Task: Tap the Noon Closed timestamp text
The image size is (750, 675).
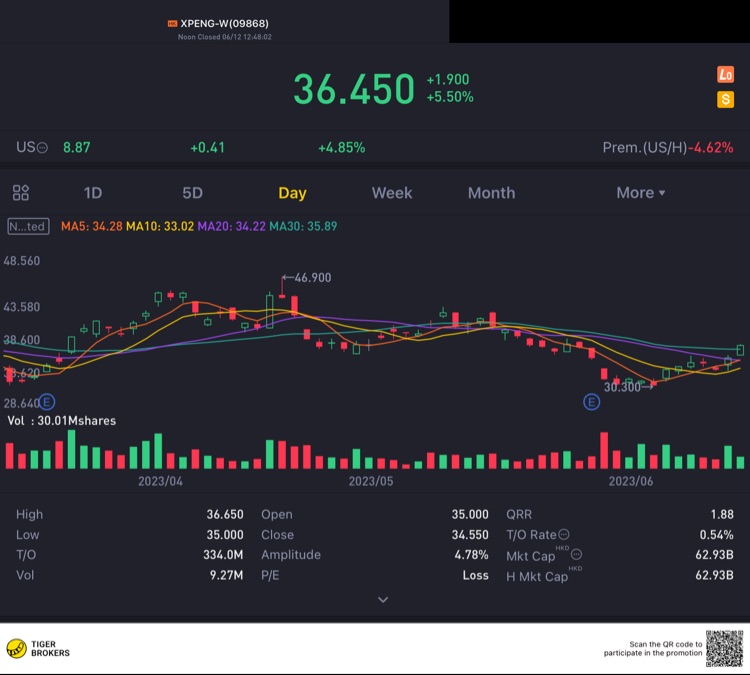Action: 225,37
